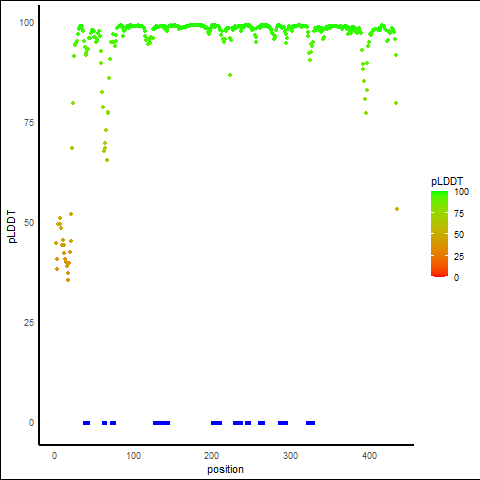Click the leftmost blue bar near position 40
Viewport: 480px width, 480px height.
coord(86,423)
